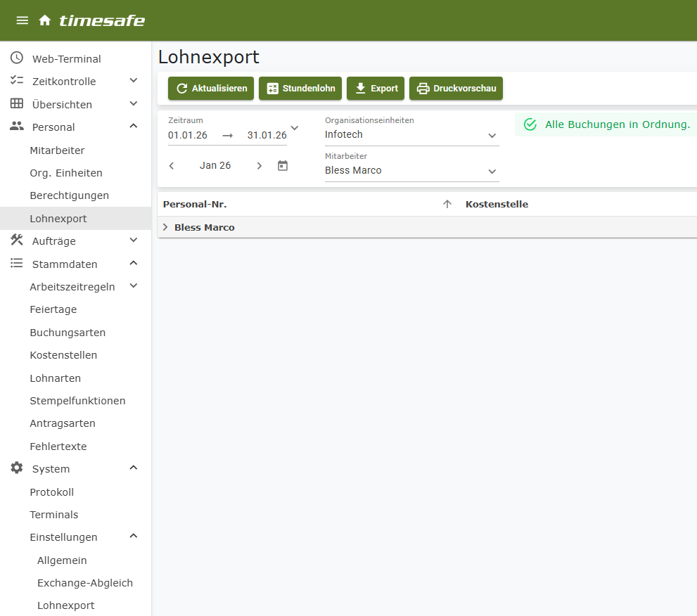Click sort arrow in Personal-Nr. column

(x=447, y=205)
